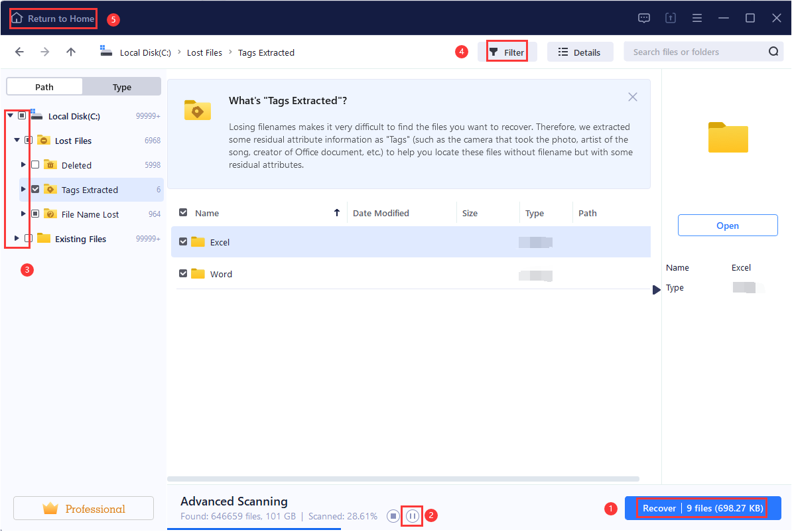Viewport: 792px width, 532px height.
Task: Uncheck the Excel folder checkbox
Action: [183, 241]
